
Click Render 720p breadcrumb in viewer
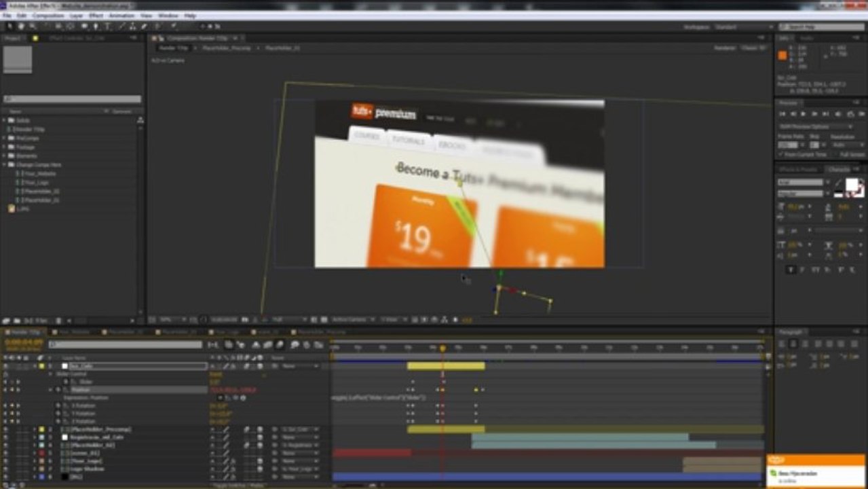point(172,48)
